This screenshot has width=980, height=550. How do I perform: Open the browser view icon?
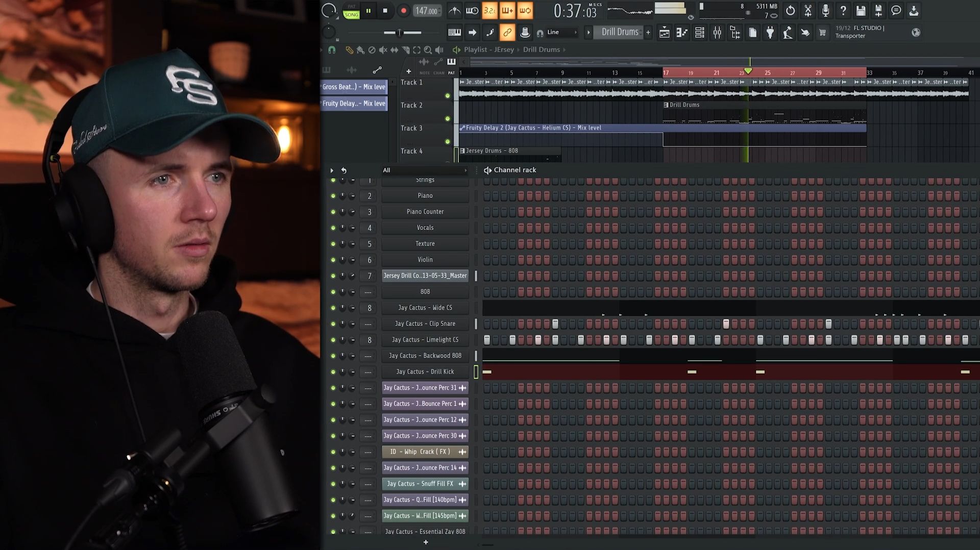(x=735, y=33)
